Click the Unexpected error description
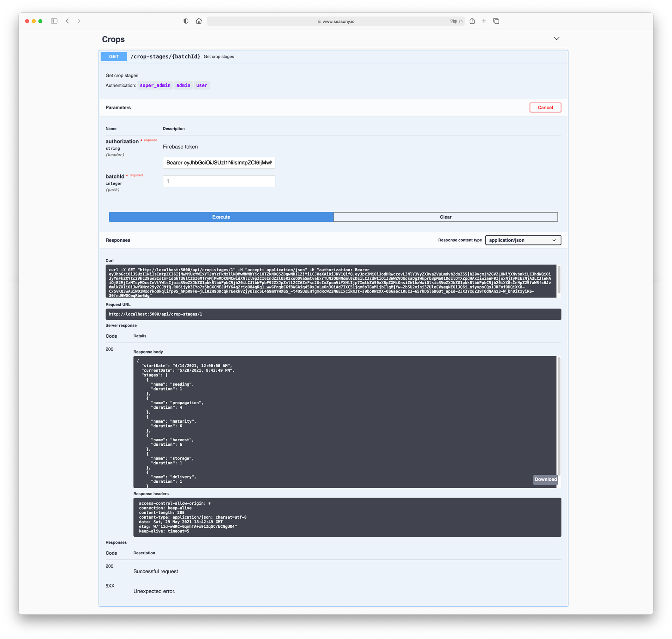The height and width of the screenshot is (639, 672). [154, 591]
